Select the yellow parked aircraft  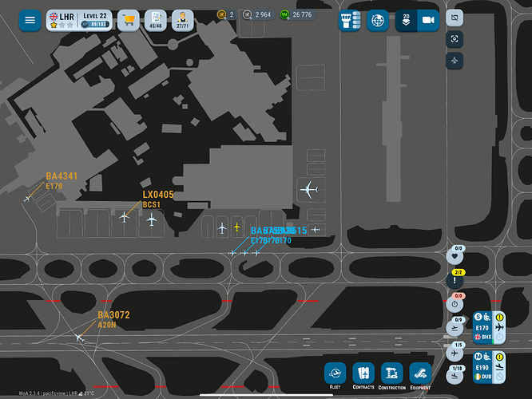pos(236,227)
